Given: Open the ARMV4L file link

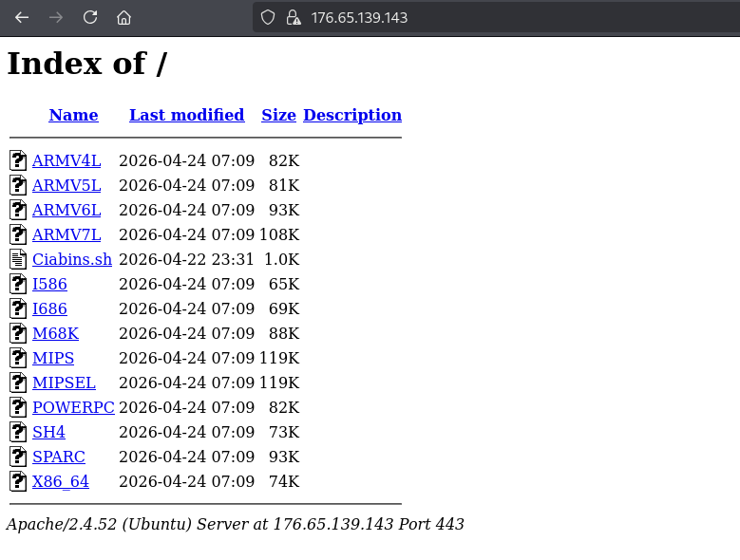Looking at the screenshot, I should [x=66, y=160].
